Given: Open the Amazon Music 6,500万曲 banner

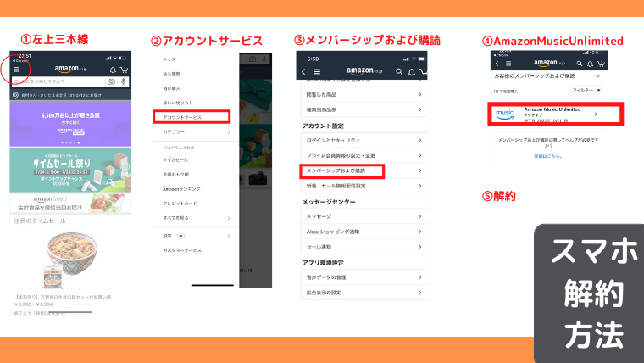Looking at the screenshot, I should tap(70, 124).
